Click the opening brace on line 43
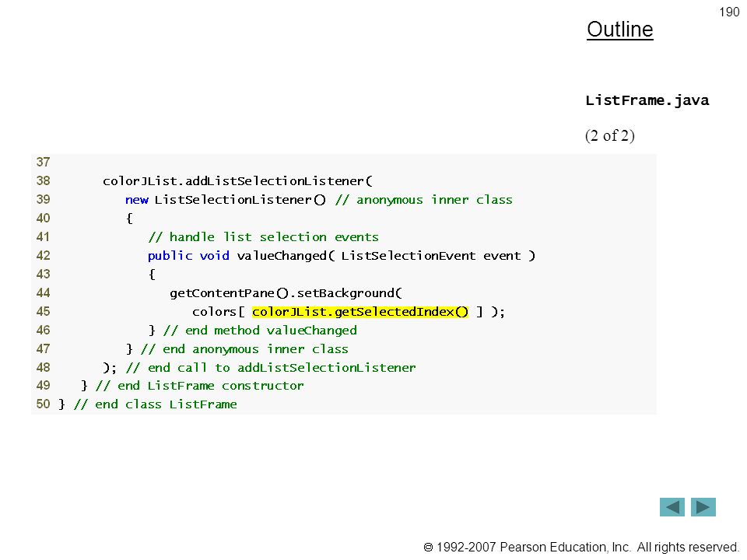 click(152, 275)
